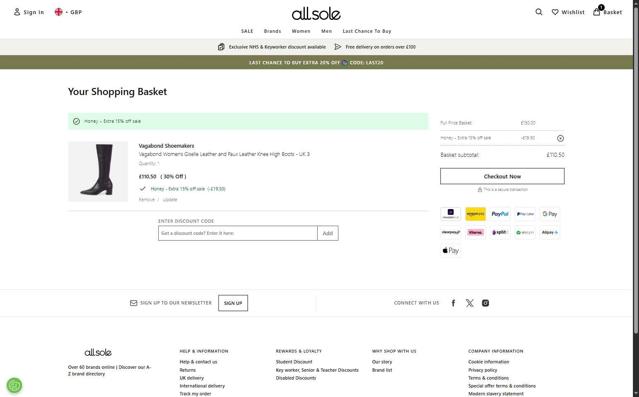The image size is (639, 397).
Task: Select the Apple Pay icon
Action: (451, 251)
